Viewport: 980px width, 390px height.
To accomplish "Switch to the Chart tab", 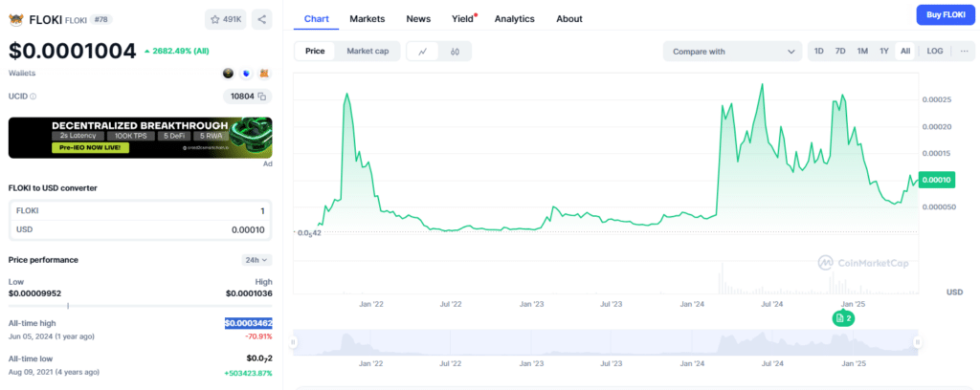I will point(316,19).
